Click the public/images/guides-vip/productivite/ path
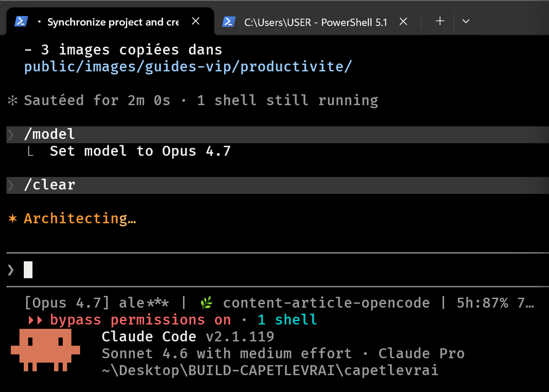The image size is (549, 392). pyautogui.click(x=188, y=67)
